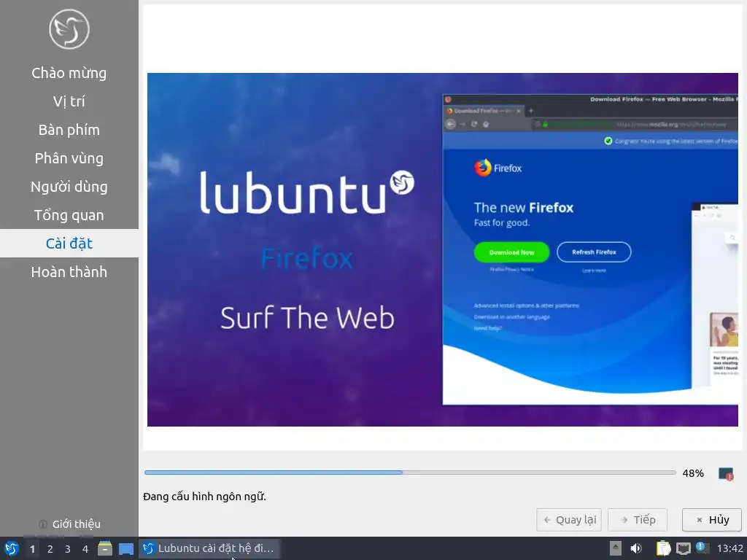This screenshot has width=747, height=560.
Task: Click the 'Đang cấu hình ngôn ngữ.' status text
Action: pos(204,497)
